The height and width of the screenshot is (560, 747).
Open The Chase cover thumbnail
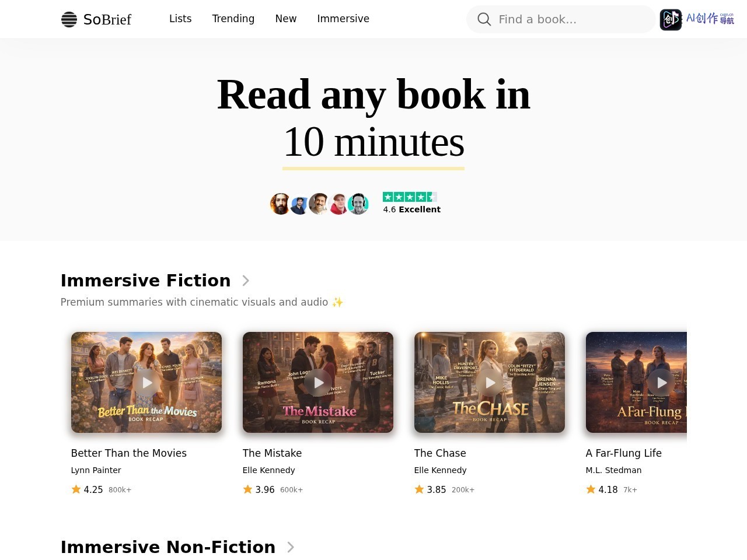490,383
